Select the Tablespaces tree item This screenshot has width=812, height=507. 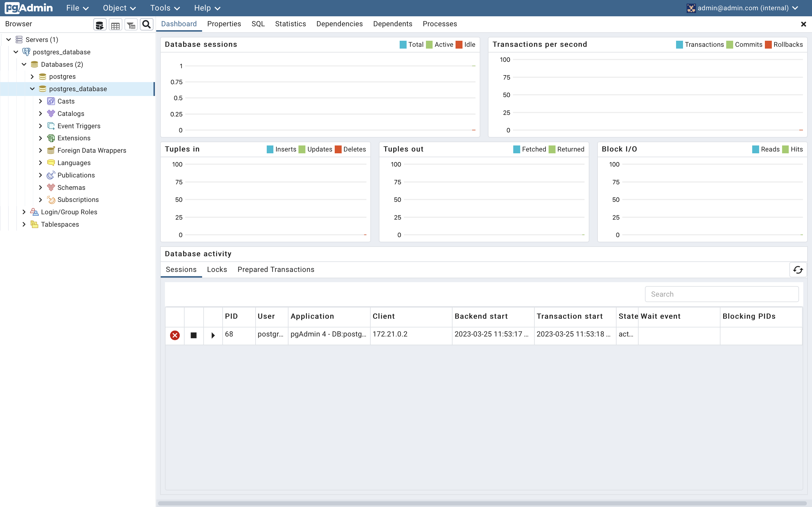[60, 224]
